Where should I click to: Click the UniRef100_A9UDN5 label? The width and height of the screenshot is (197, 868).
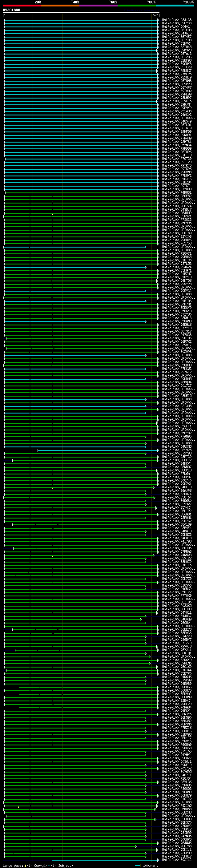coord(177,379)
